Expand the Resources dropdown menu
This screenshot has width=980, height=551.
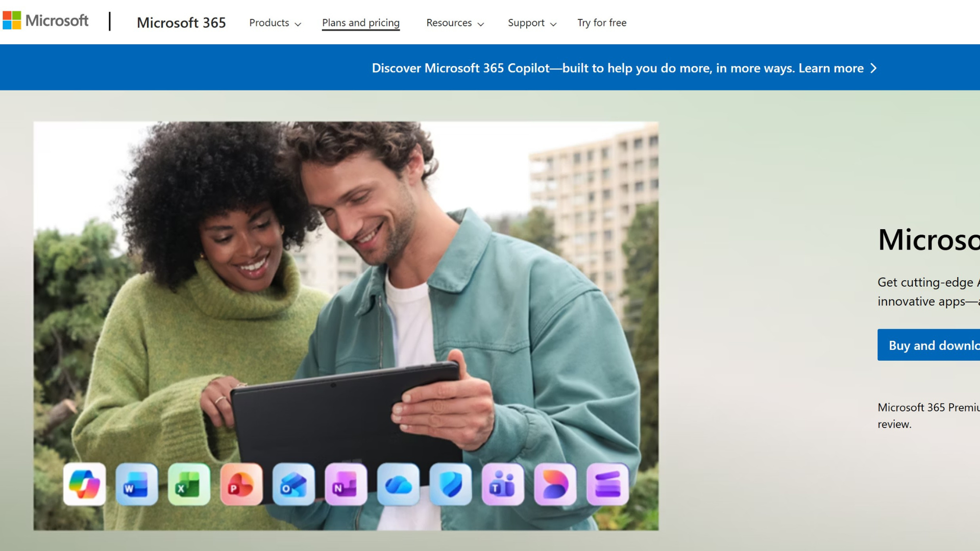tap(455, 23)
